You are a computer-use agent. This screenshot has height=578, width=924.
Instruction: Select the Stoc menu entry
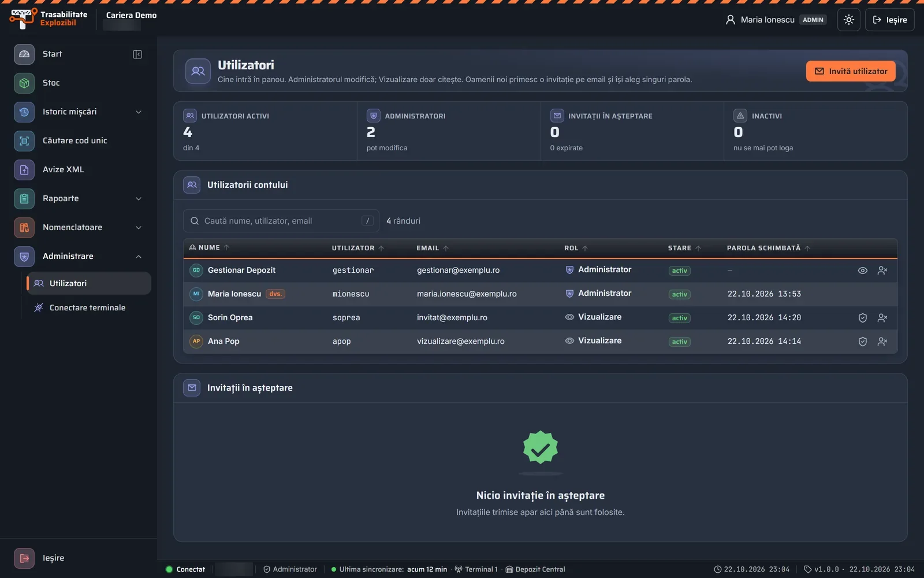point(79,83)
